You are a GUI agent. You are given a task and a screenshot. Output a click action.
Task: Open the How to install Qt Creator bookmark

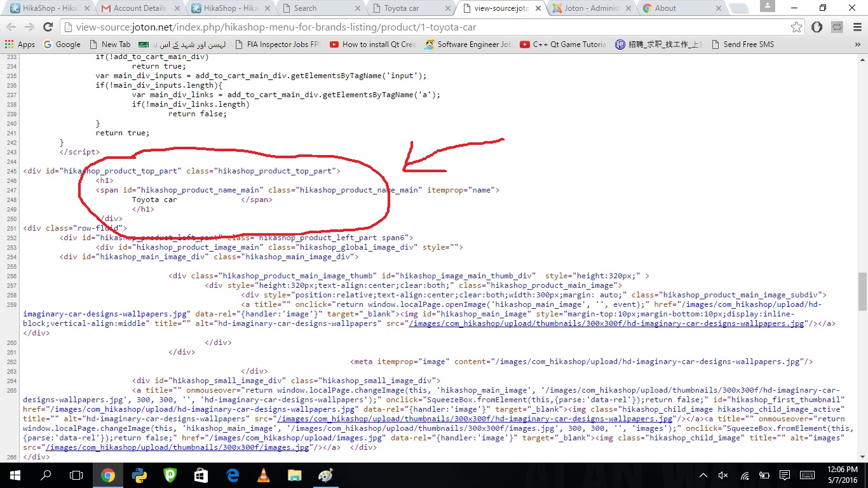[373, 44]
